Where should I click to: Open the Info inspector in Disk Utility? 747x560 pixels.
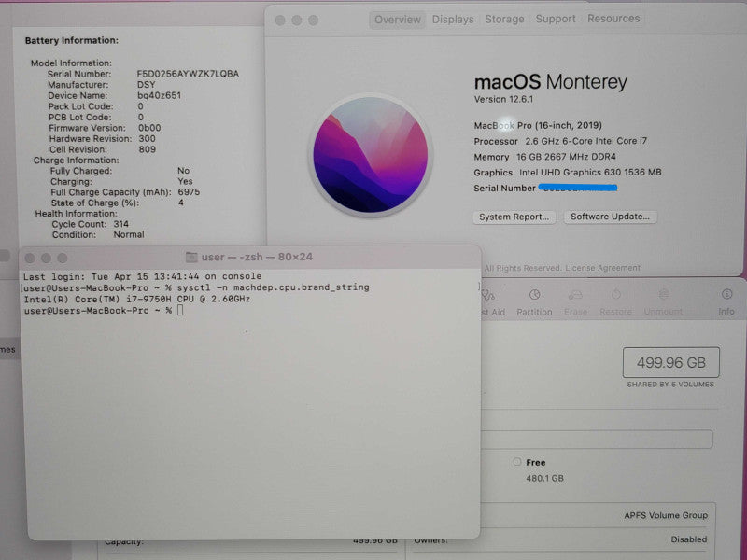coord(726,302)
